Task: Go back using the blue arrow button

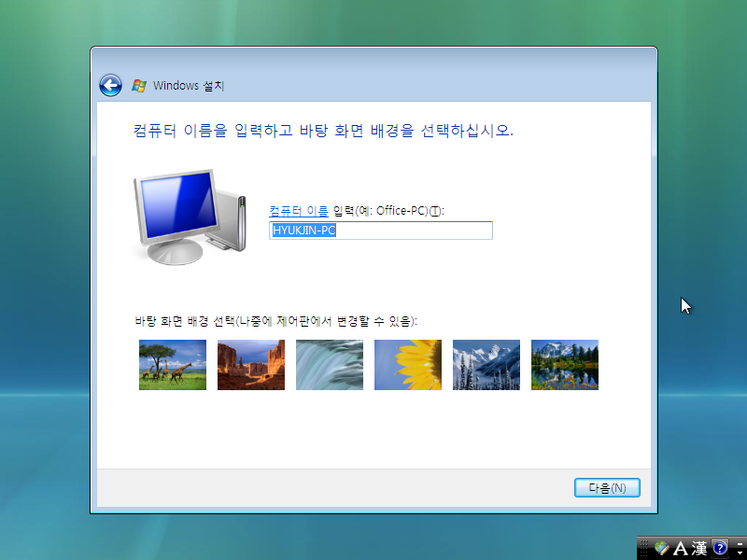Action: (x=110, y=86)
